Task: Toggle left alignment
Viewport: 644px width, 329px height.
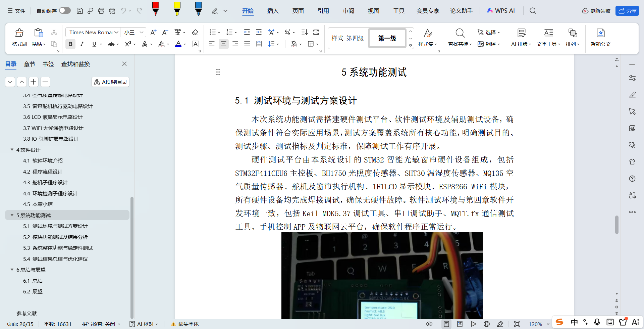Action: click(x=212, y=44)
